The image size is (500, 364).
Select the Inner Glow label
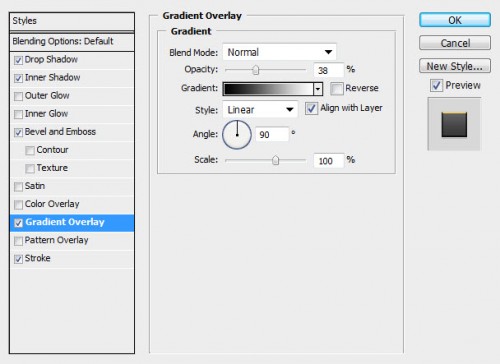(46, 114)
